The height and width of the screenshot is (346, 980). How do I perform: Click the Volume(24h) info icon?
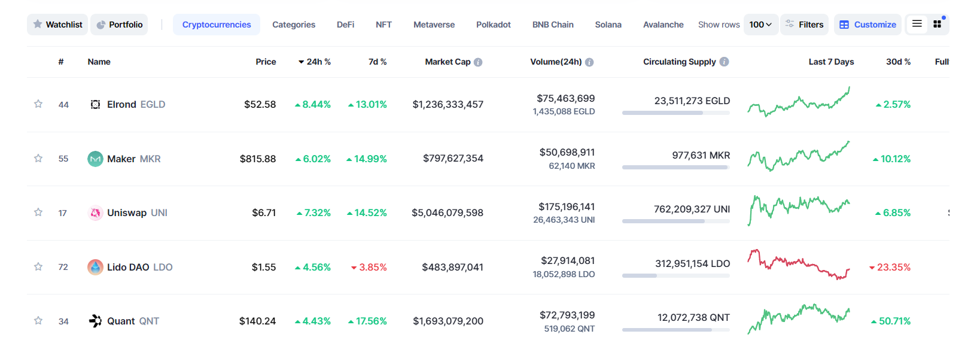[589, 62]
